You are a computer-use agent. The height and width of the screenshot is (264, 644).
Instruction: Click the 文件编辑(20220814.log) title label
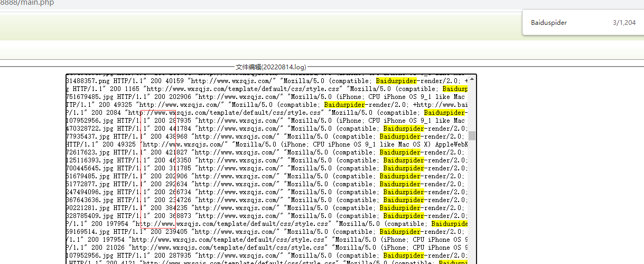[270, 67]
